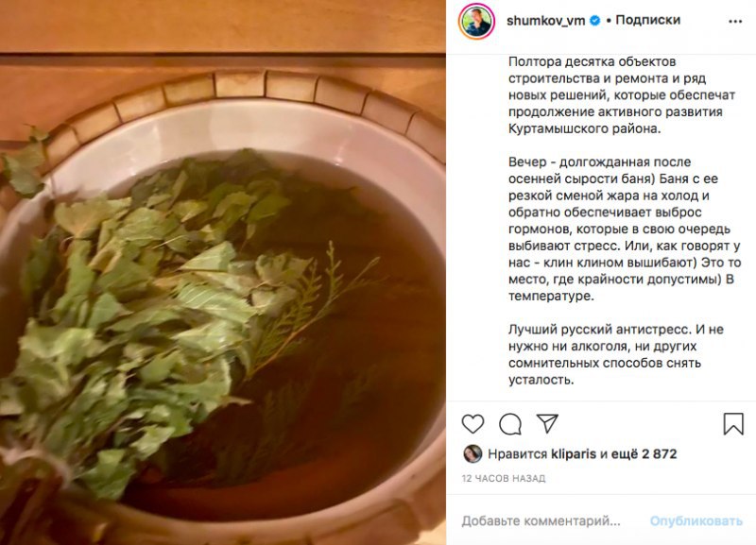Open kliparis small avatar in likes
The height and width of the screenshot is (545, 756).
[472, 454]
